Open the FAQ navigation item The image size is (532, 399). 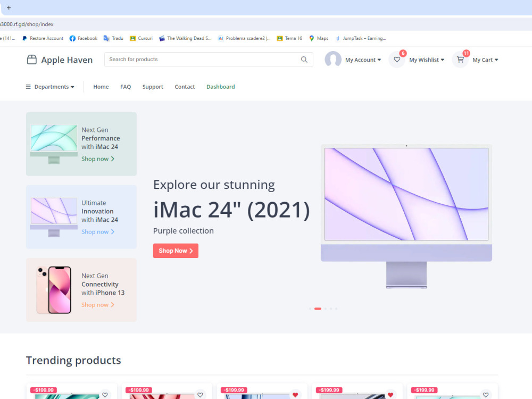point(126,87)
